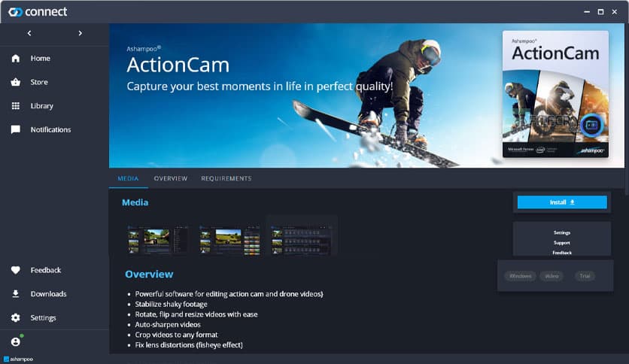Go forward with the right arrow
Viewport: 629px width, 364px height.
[x=81, y=33]
